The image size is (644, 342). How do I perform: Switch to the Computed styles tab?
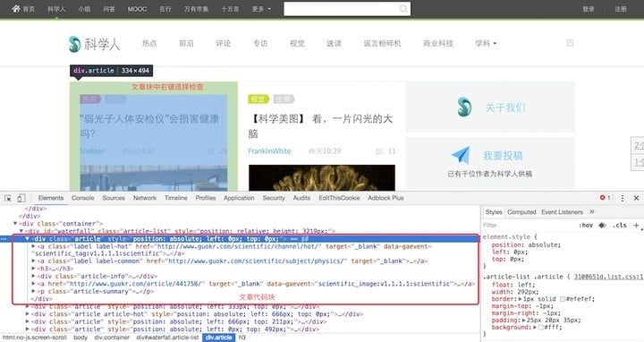tap(521, 212)
